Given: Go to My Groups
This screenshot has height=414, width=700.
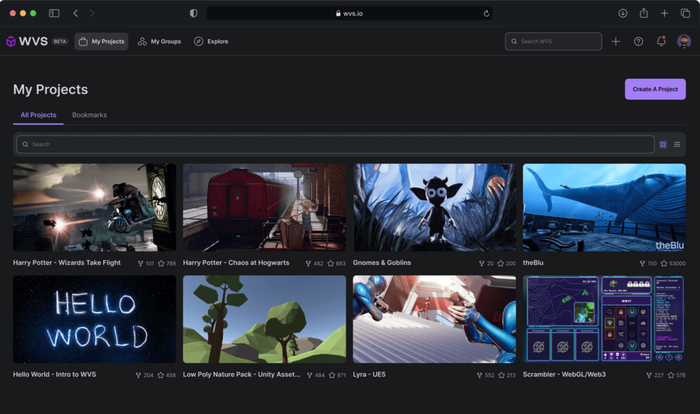Looking at the screenshot, I should point(159,42).
